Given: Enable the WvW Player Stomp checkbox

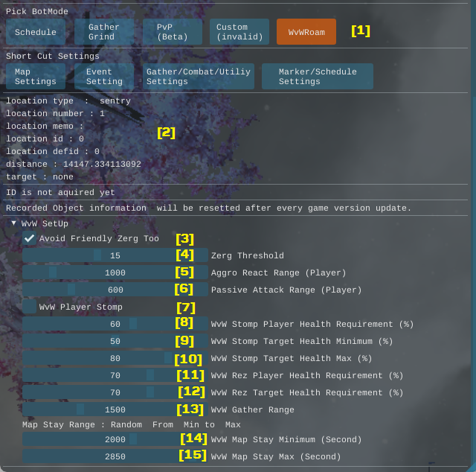Looking at the screenshot, I should [30, 307].
